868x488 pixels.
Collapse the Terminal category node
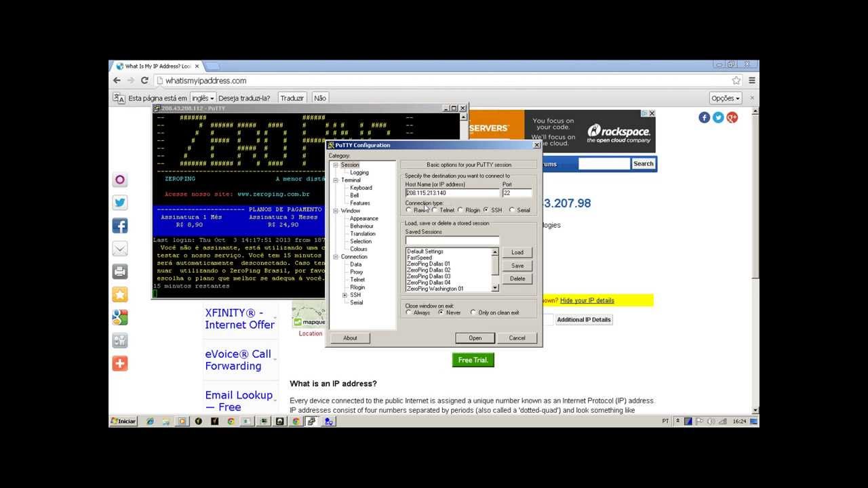pos(335,180)
